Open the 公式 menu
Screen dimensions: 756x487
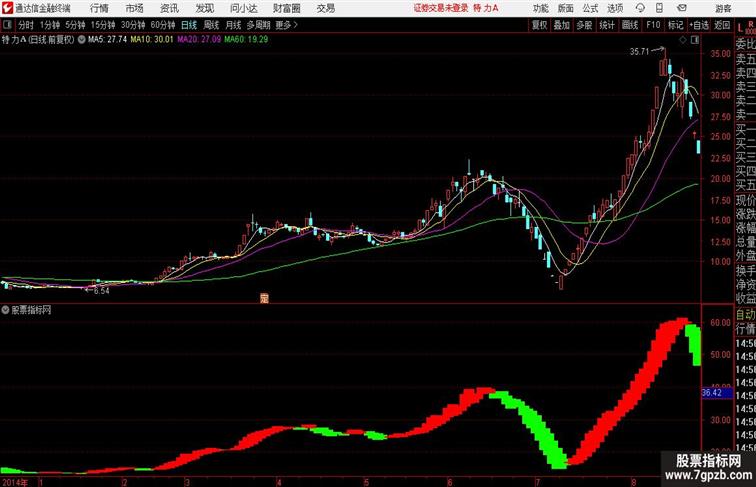point(590,9)
